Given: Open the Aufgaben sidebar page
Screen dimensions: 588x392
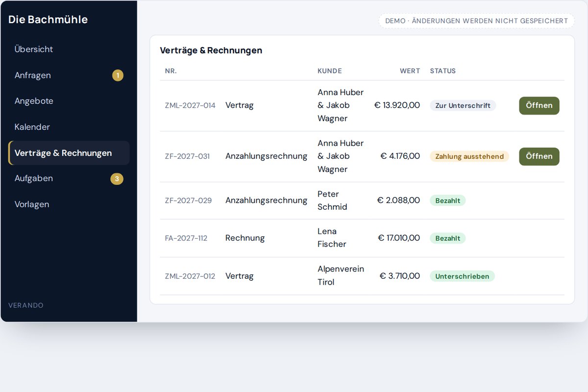Looking at the screenshot, I should 69,178.
